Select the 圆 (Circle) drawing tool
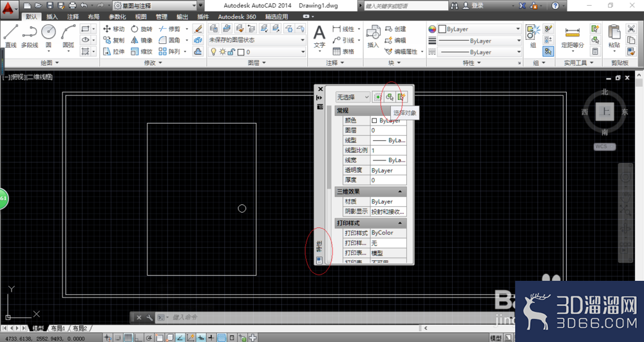Viewport: 644px width, 342px height. (48, 36)
